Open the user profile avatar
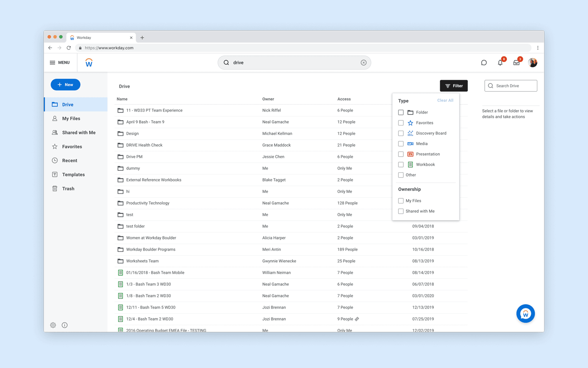588x368 pixels. (x=532, y=63)
